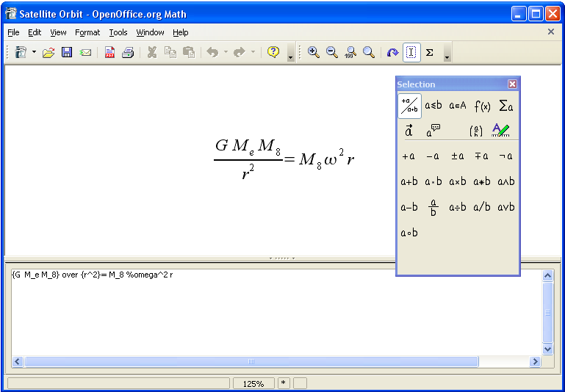Viewport: 565px width, 392px height.
Task: Insert the a×b cross multiplication operator
Action: point(458,181)
